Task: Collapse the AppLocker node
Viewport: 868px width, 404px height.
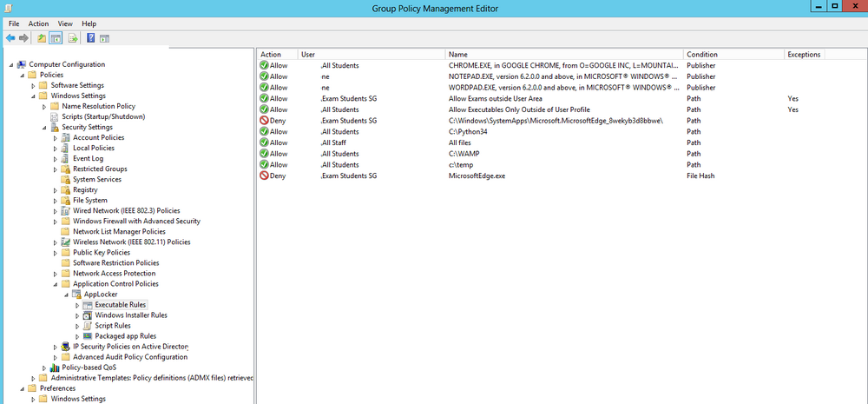Action: pos(67,295)
